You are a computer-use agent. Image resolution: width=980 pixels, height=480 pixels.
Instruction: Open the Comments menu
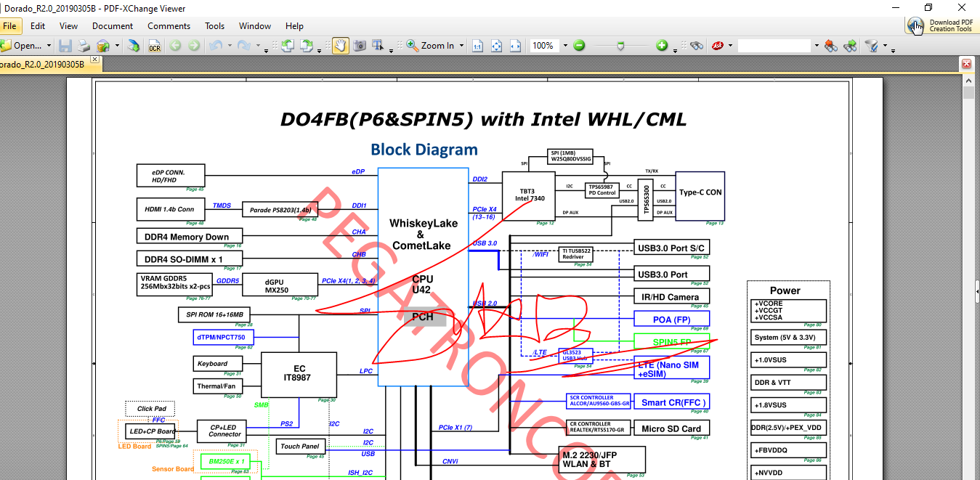tap(169, 25)
